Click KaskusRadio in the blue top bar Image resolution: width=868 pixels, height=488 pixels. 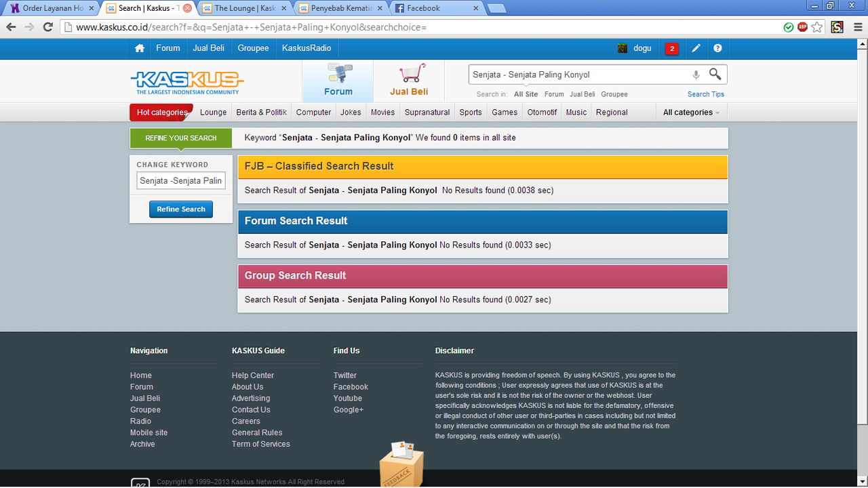[307, 48]
